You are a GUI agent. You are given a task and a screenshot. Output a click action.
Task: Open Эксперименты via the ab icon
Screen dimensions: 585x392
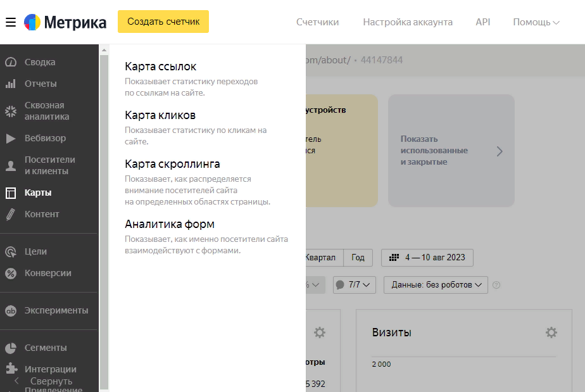13,310
